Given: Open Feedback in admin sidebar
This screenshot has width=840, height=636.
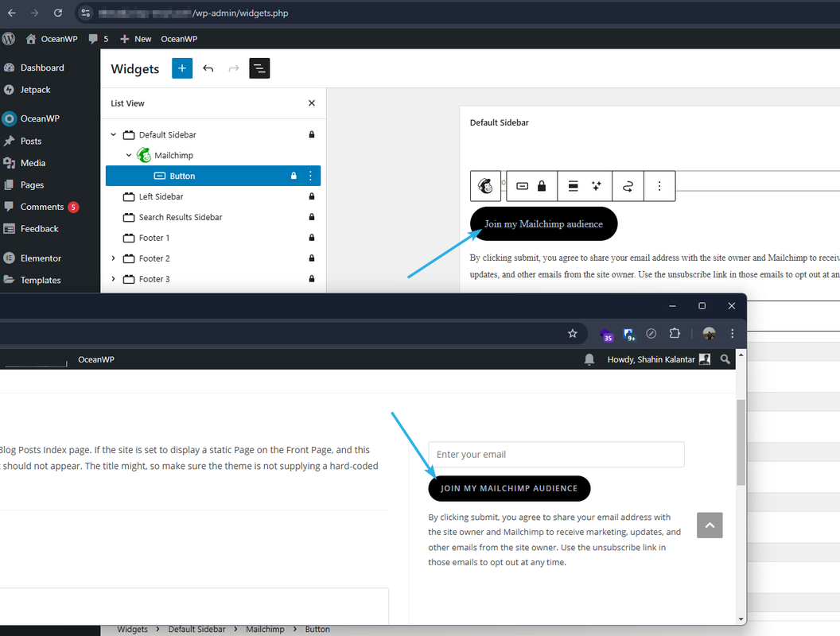Looking at the screenshot, I should [x=39, y=229].
